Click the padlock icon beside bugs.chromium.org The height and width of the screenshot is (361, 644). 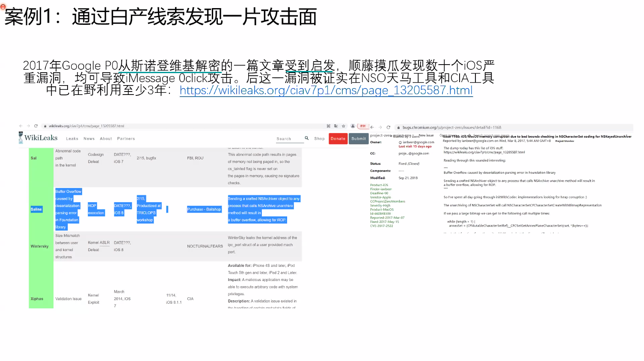pyautogui.click(x=398, y=127)
